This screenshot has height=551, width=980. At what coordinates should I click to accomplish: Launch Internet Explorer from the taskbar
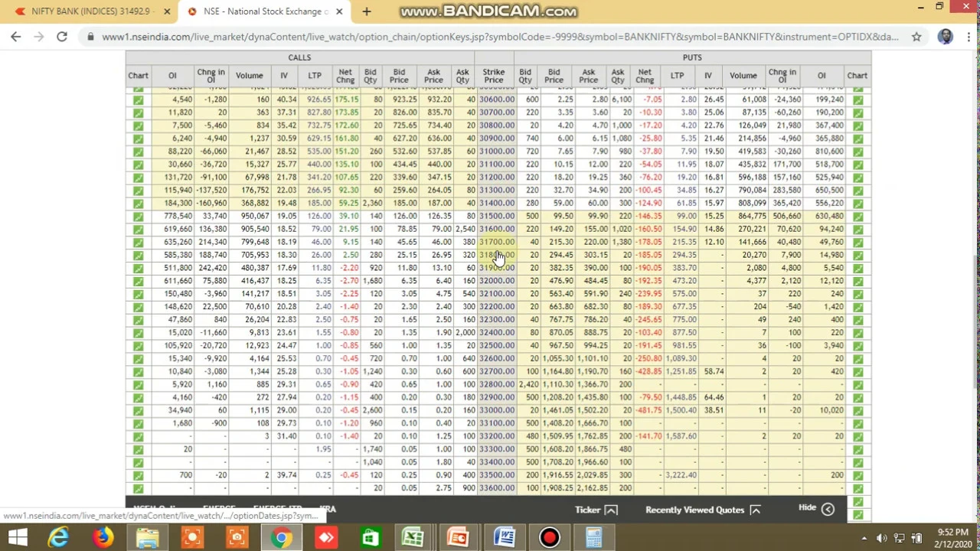(58, 538)
